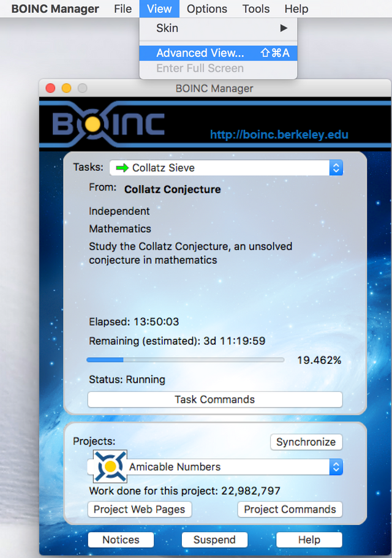Open the Projects dropdown showing Amicable Numbers
This screenshot has height=558, width=392.
pyautogui.click(x=216, y=467)
